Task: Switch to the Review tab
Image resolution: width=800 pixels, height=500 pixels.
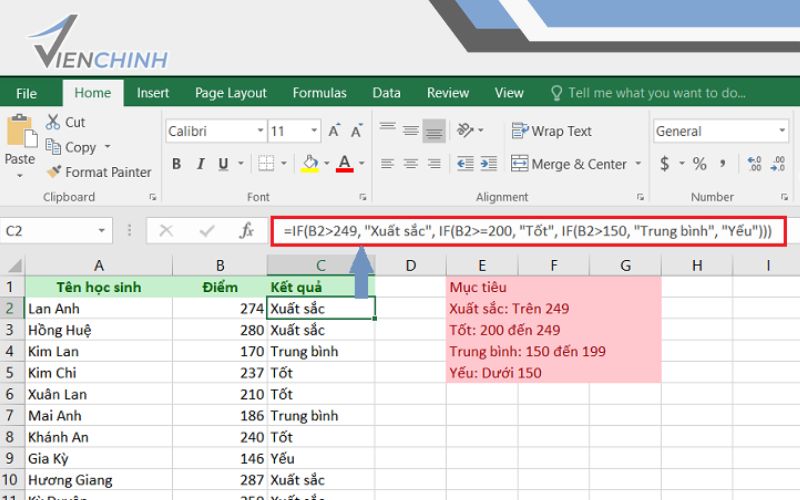Action: point(447,93)
